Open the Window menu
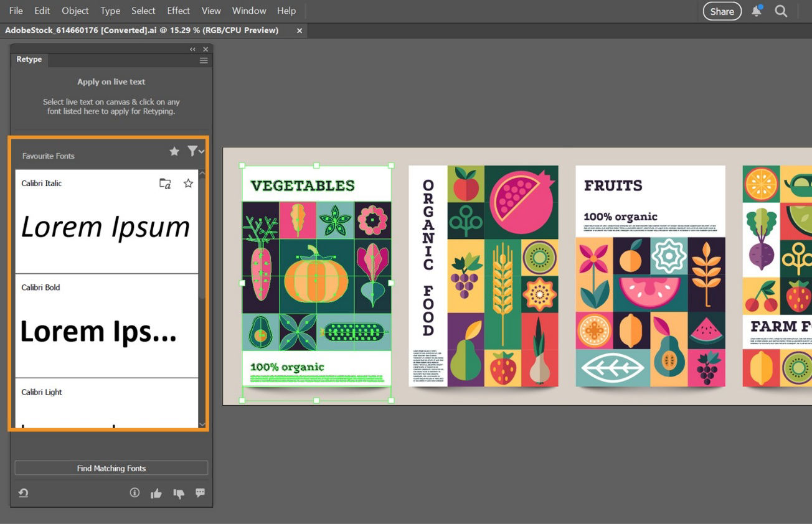812x524 pixels. (x=248, y=11)
